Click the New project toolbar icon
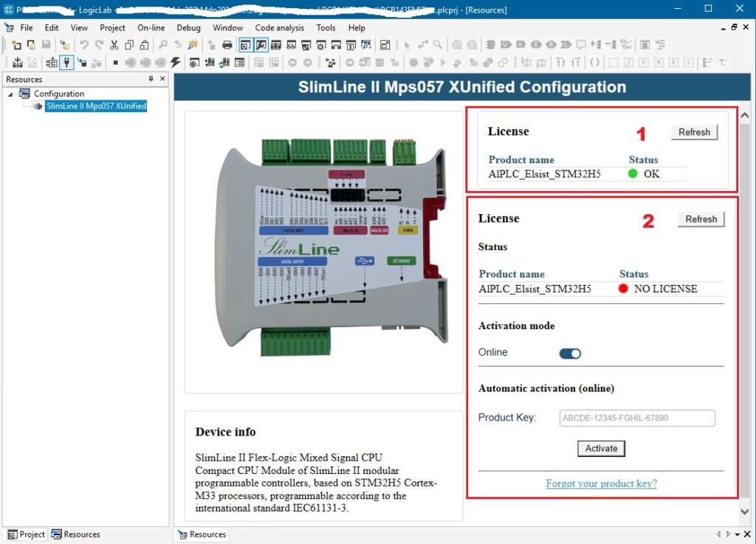 coord(16,45)
